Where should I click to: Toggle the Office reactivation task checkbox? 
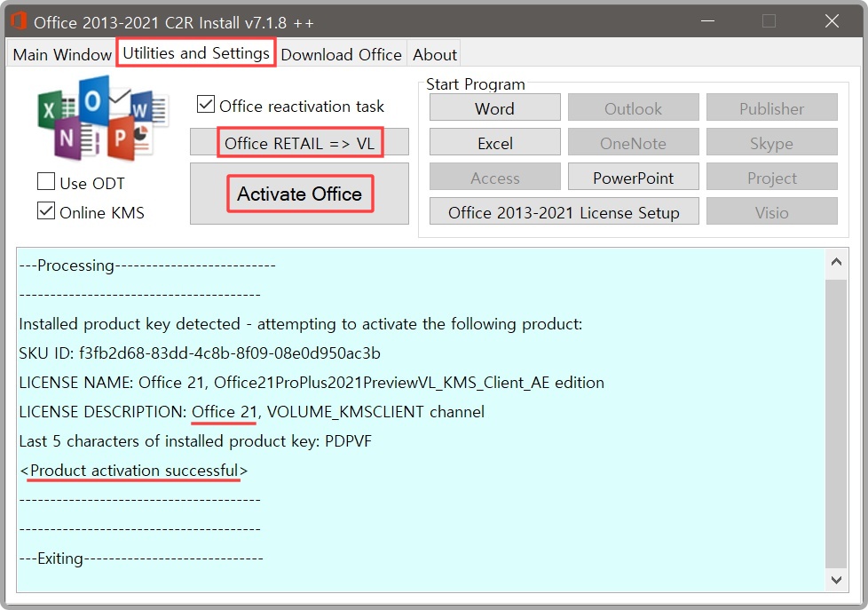pyautogui.click(x=206, y=104)
